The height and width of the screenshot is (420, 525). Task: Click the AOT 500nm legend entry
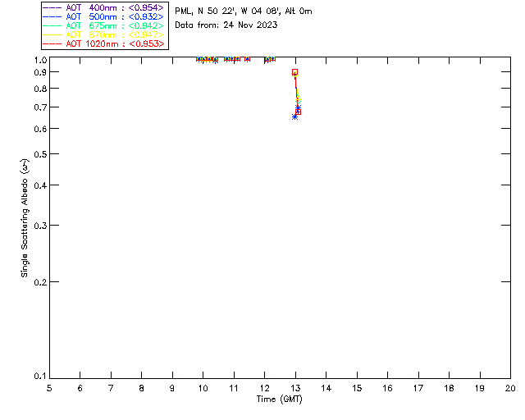click(103, 16)
